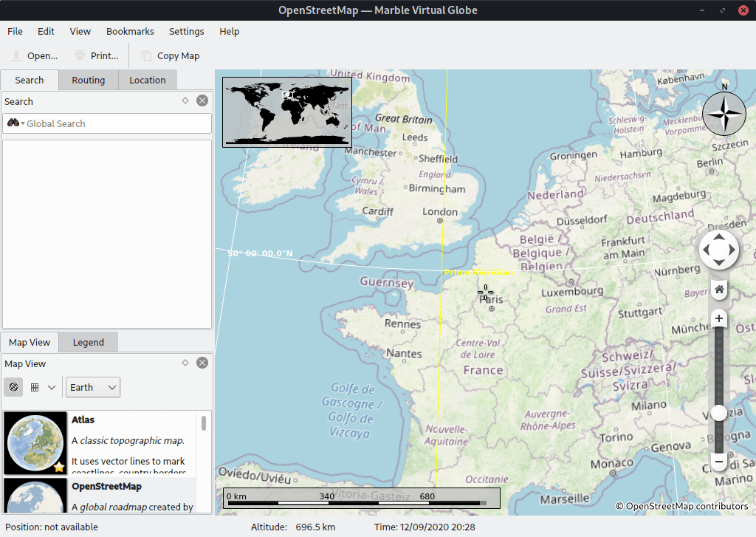756x537 pixels.
Task: Click the home button on the map
Action: click(x=719, y=289)
